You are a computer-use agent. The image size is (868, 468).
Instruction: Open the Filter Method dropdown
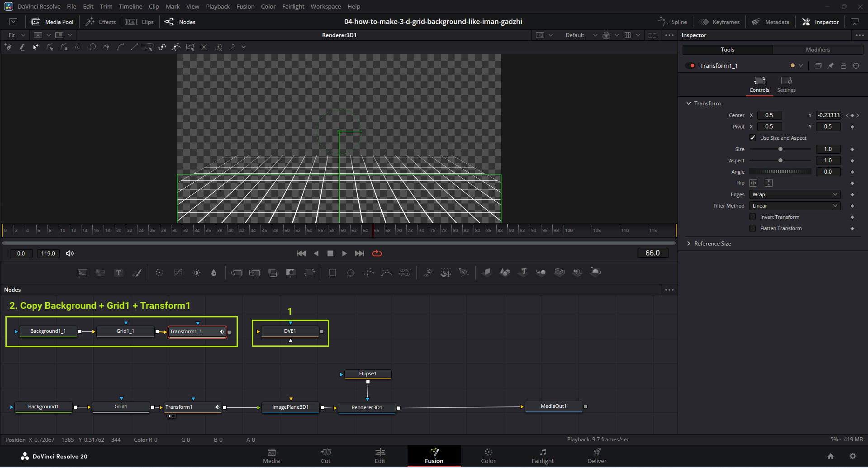click(794, 206)
